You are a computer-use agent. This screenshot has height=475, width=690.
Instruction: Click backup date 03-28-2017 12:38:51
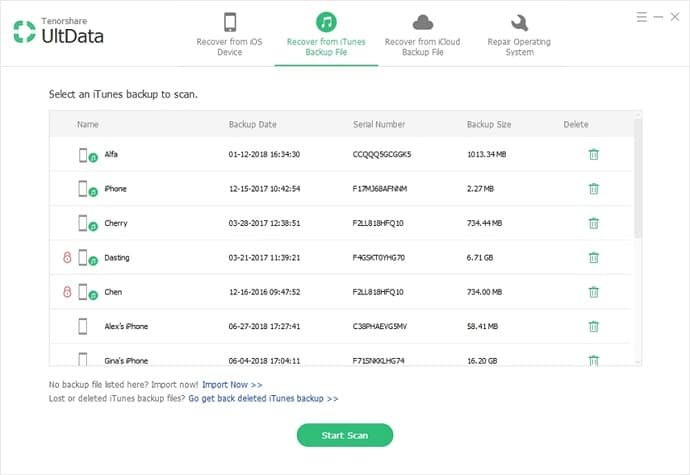point(264,223)
